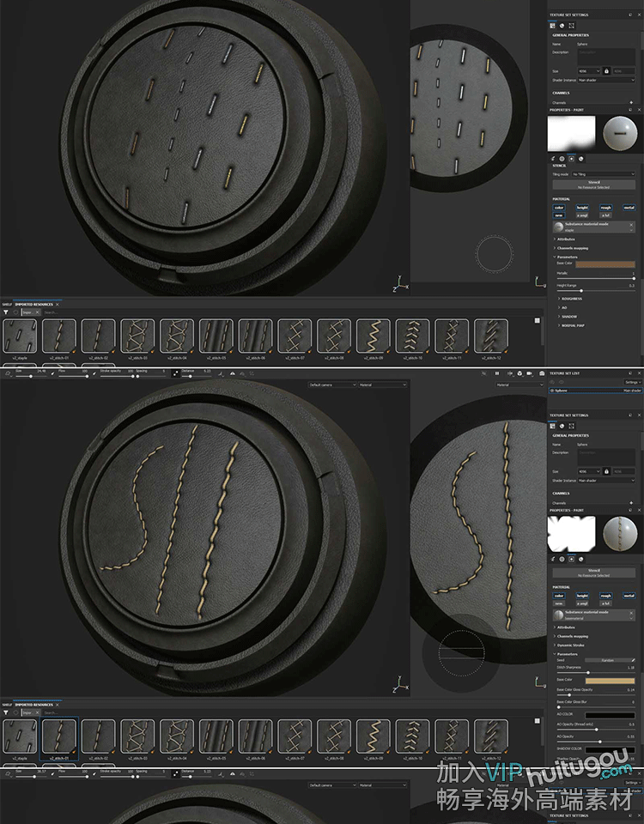
Task: Toggle metal channel above basematerial entry
Action: [x=629, y=596]
